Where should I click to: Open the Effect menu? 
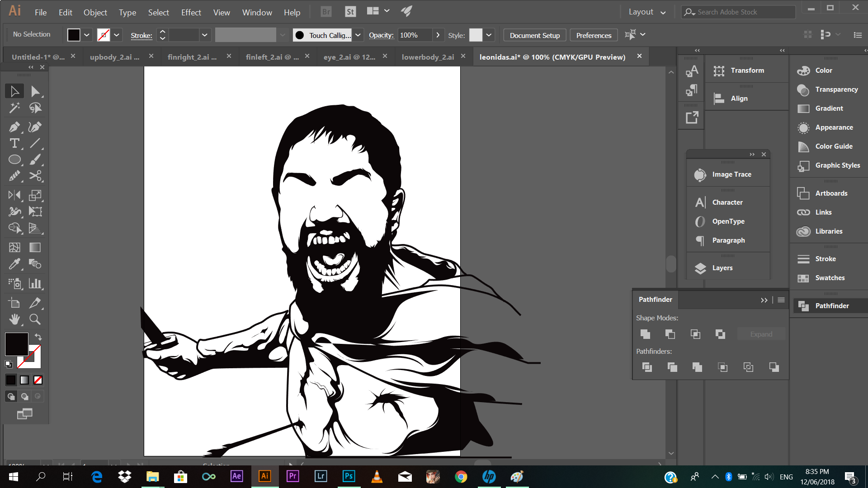pyautogui.click(x=191, y=12)
